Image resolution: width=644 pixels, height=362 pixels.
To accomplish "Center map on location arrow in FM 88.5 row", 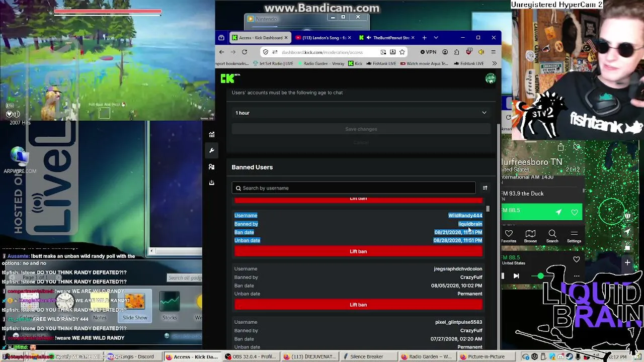I will [x=558, y=212].
